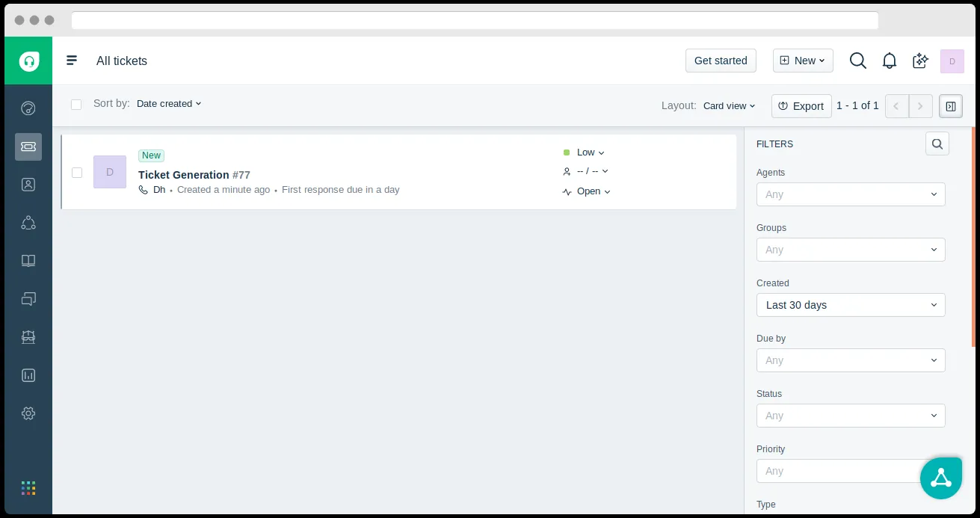Image resolution: width=980 pixels, height=518 pixels.
Task: Open the Status filter dropdown
Action: [x=851, y=416]
